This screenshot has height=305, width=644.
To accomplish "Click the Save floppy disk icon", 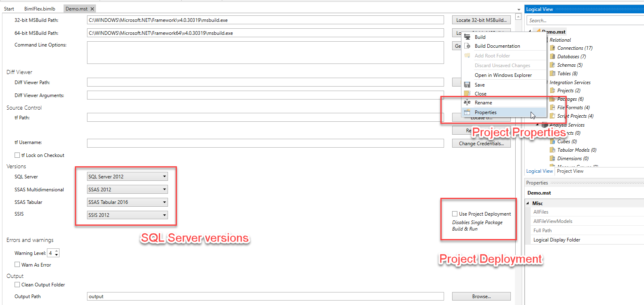I will pyautogui.click(x=467, y=85).
